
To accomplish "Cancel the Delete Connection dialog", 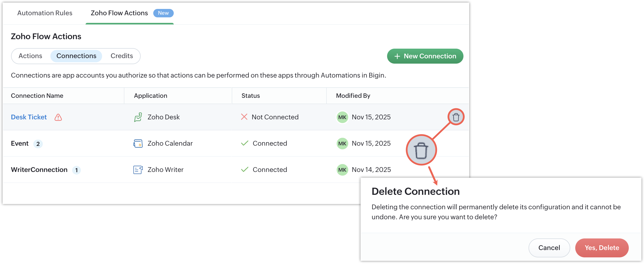I will (x=549, y=248).
